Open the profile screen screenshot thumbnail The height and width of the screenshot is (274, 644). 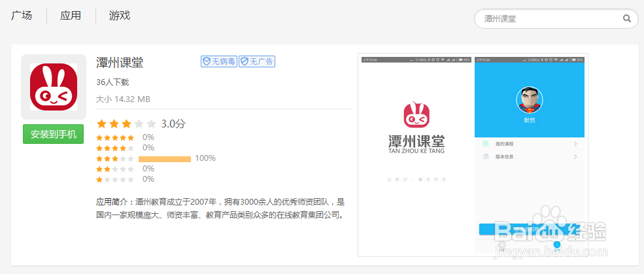(530, 156)
